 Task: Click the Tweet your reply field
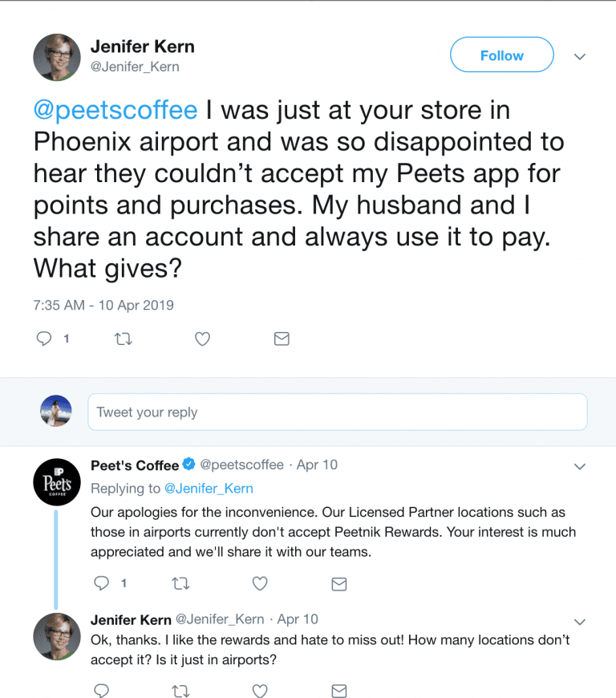(x=337, y=412)
